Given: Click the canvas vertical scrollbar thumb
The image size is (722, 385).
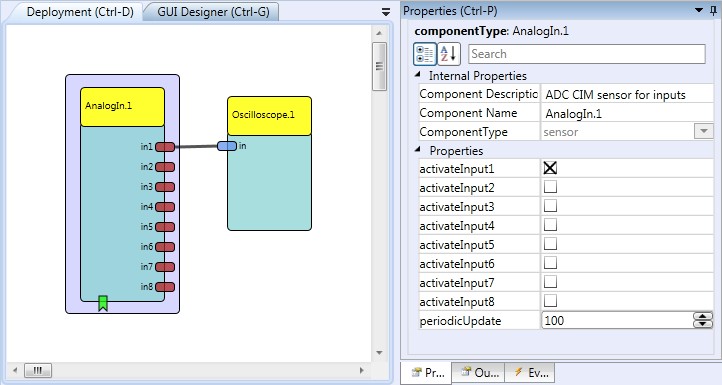Looking at the screenshot, I should (x=379, y=66).
